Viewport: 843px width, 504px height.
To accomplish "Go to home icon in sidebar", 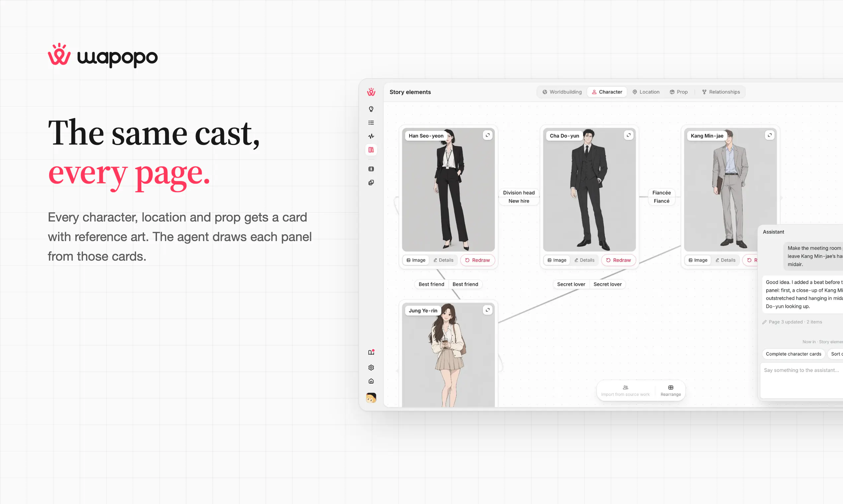I will pyautogui.click(x=371, y=381).
